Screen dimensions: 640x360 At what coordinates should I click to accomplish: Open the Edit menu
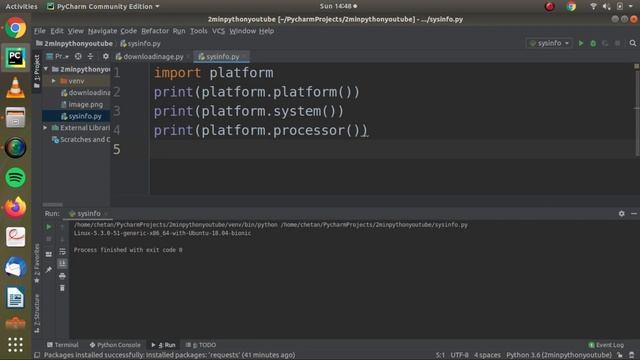57,31
